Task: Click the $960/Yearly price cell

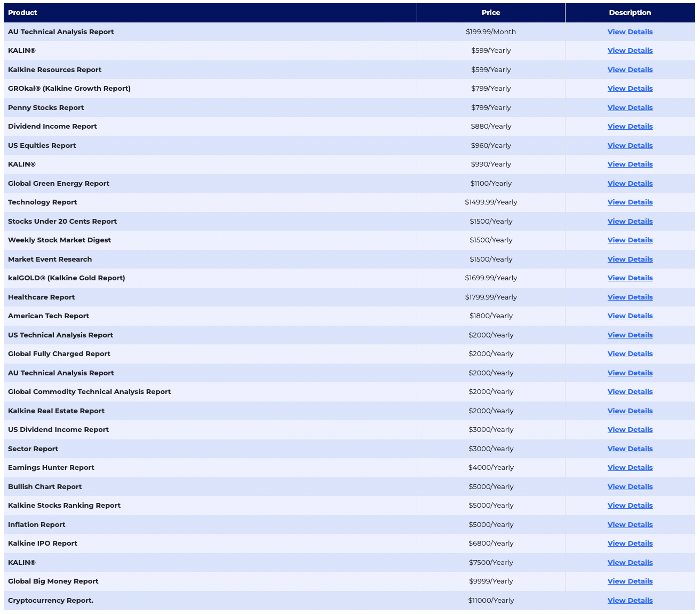Action: [491, 145]
